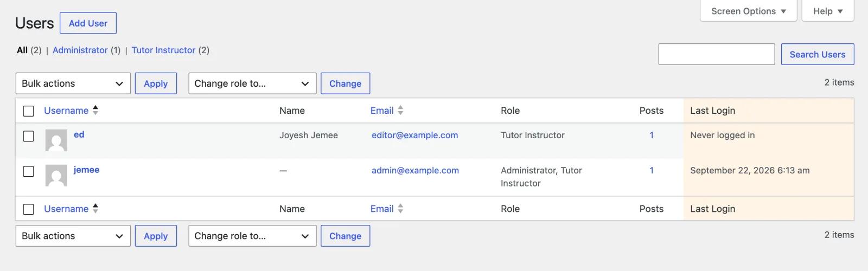Click the top Posts column header
This screenshot has width=868, height=271.
652,111
